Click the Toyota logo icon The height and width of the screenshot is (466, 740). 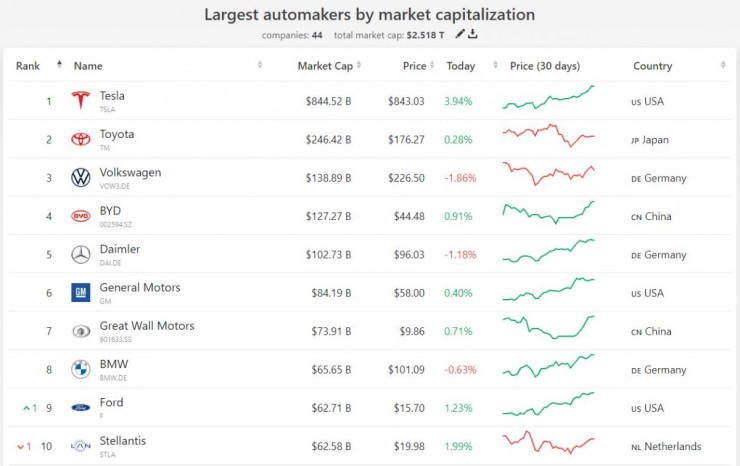80,139
